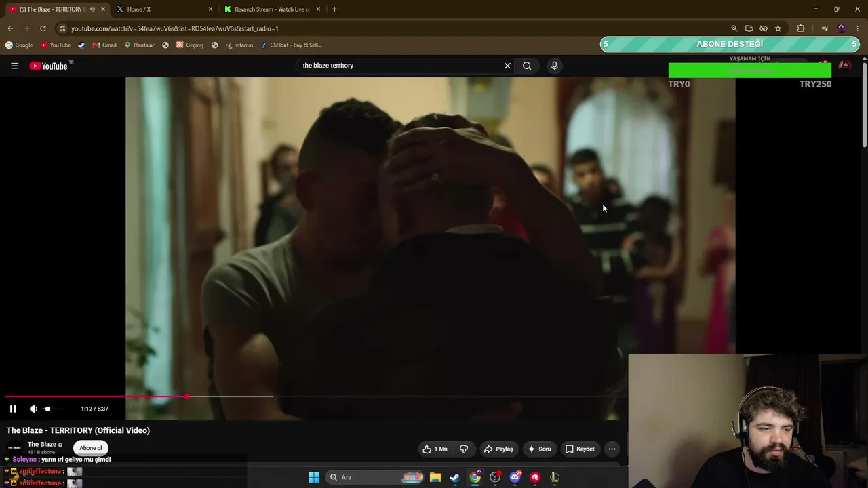Clear the YouTube search box text
Image resolution: width=868 pixels, height=488 pixels.
pos(507,66)
